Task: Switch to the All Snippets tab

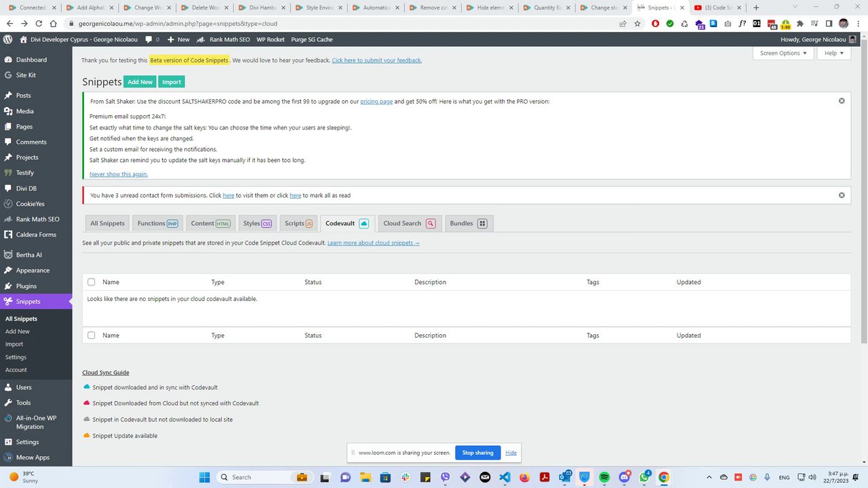Action: tap(108, 223)
